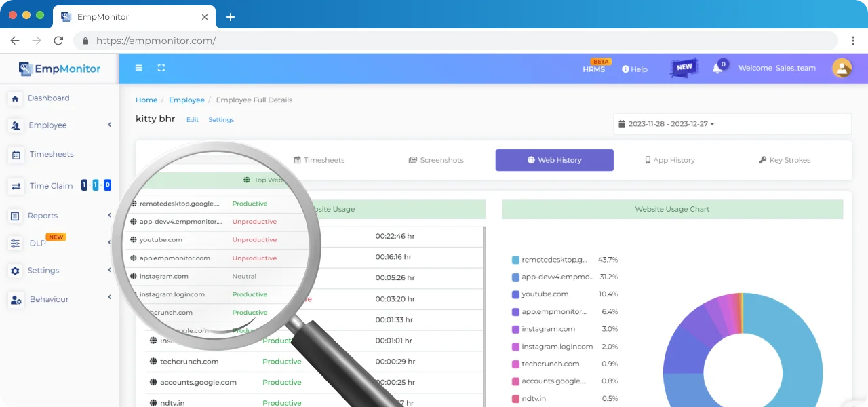868x407 pixels.
Task: Expand Reports sidebar submenu chevron
Action: pos(110,215)
